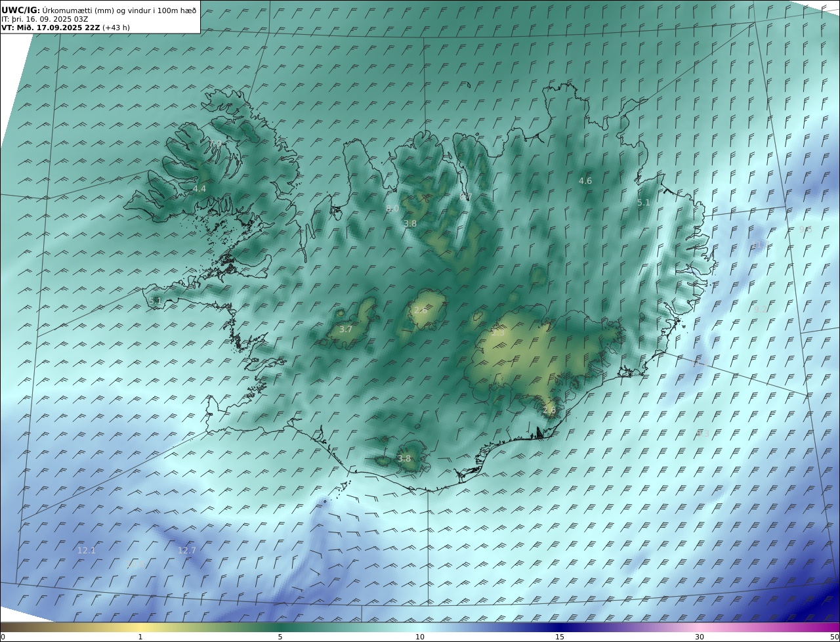Image resolution: width=840 pixels, height=642 pixels.
Task: Click the colorbar label 10
Action: coord(420,637)
